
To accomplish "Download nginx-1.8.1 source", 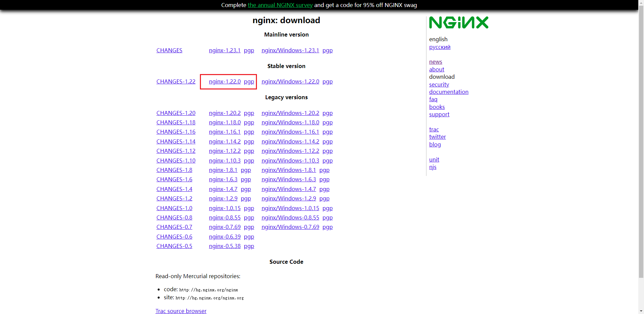I will tap(223, 170).
